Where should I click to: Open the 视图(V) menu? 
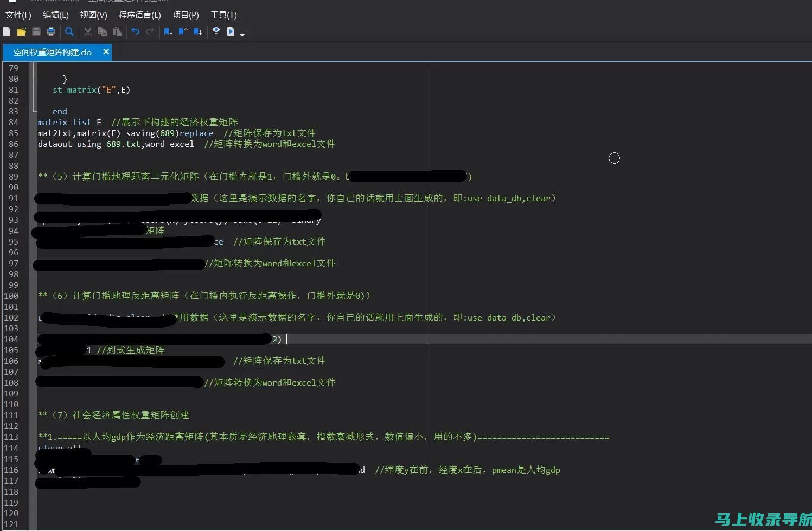[93, 15]
